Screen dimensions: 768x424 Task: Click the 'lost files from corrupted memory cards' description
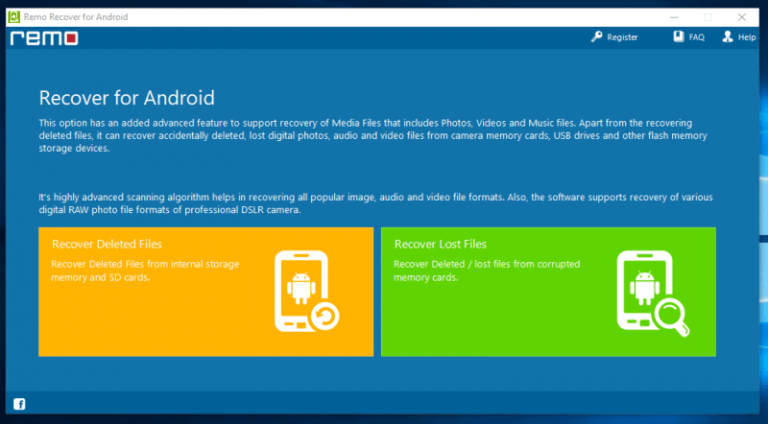tap(487, 271)
